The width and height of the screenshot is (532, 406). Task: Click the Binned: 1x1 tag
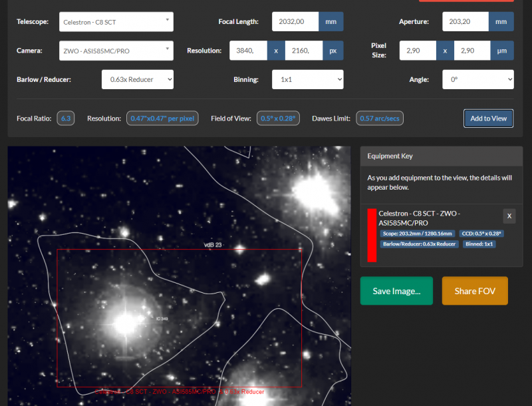pos(479,244)
